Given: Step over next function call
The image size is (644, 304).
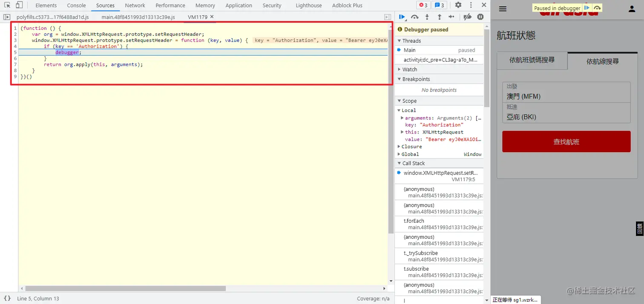Looking at the screenshot, I should pyautogui.click(x=414, y=17).
